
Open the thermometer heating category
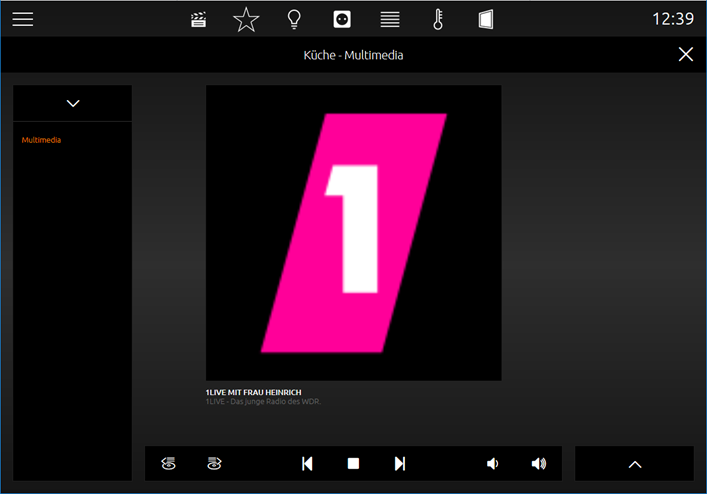coord(438,20)
